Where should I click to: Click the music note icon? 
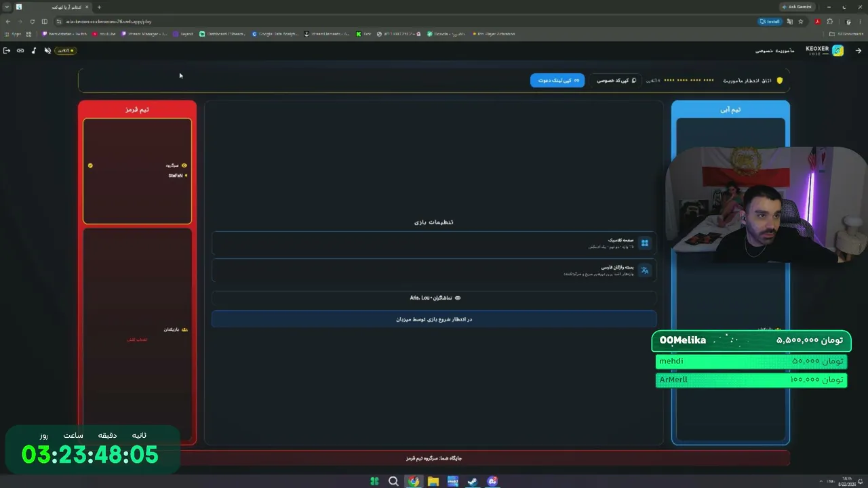coord(34,51)
